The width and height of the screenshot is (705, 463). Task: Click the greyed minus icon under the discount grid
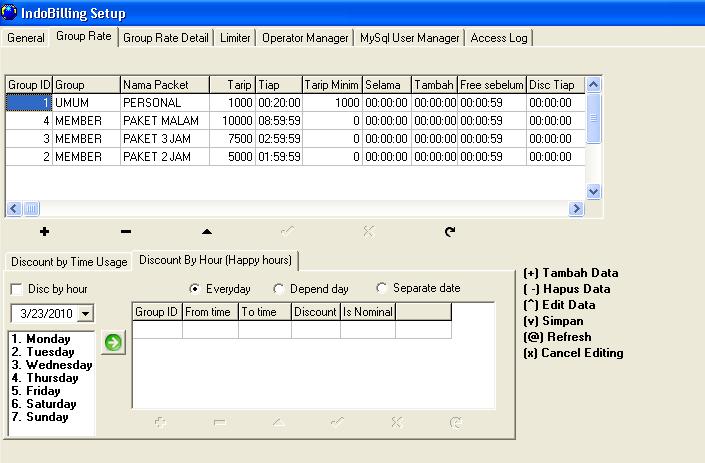[x=220, y=422]
